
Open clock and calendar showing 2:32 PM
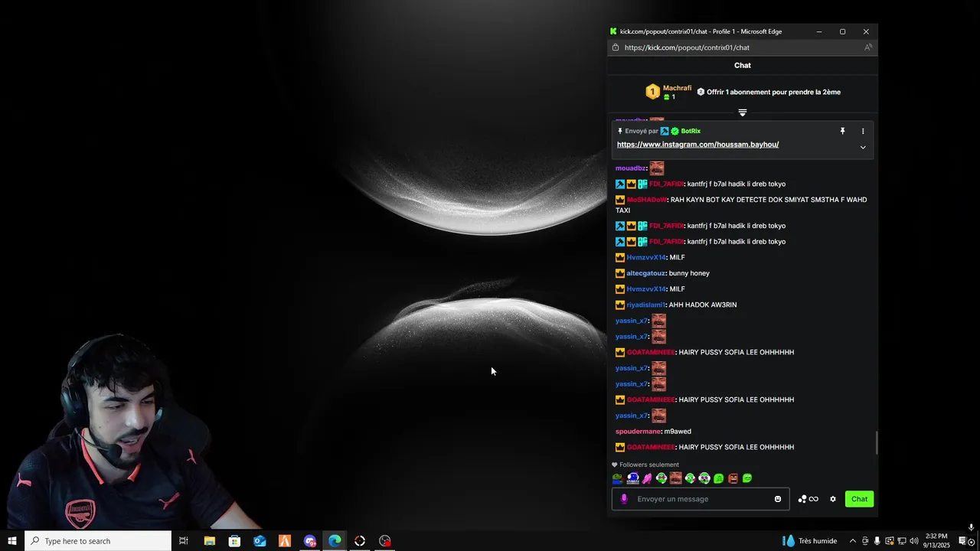tap(936, 541)
